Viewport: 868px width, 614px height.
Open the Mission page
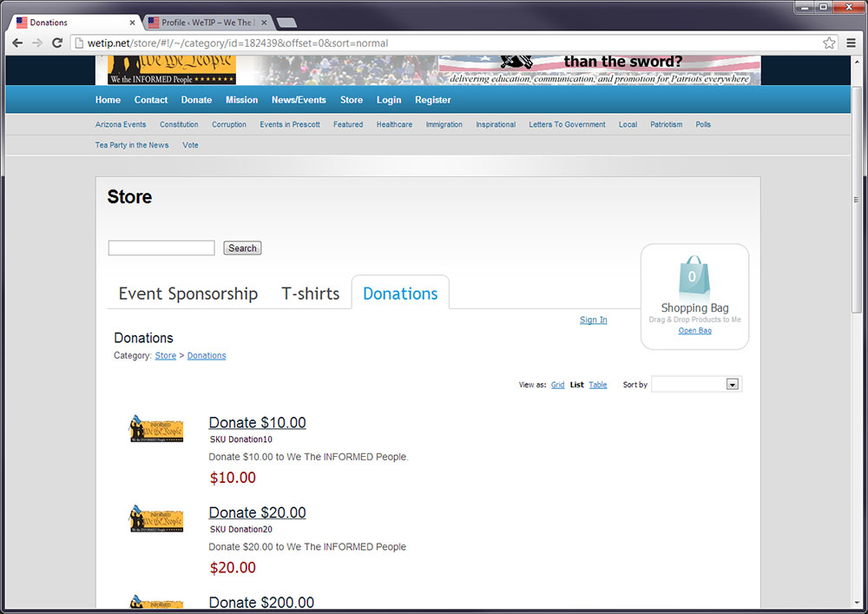pos(241,100)
